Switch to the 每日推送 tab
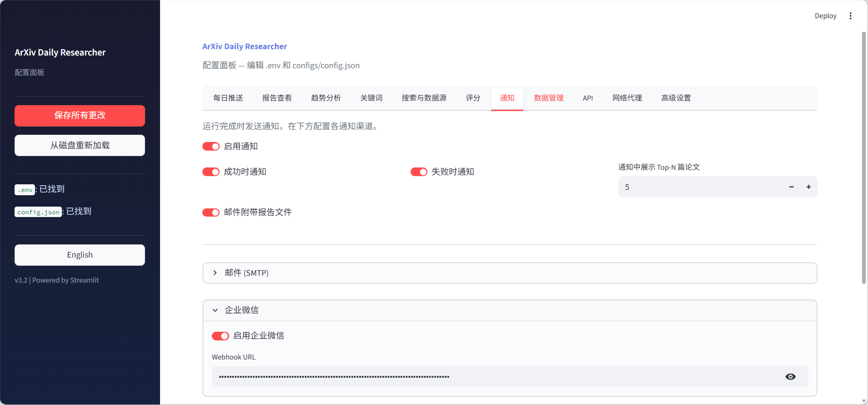The image size is (868, 405). click(x=228, y=98)
